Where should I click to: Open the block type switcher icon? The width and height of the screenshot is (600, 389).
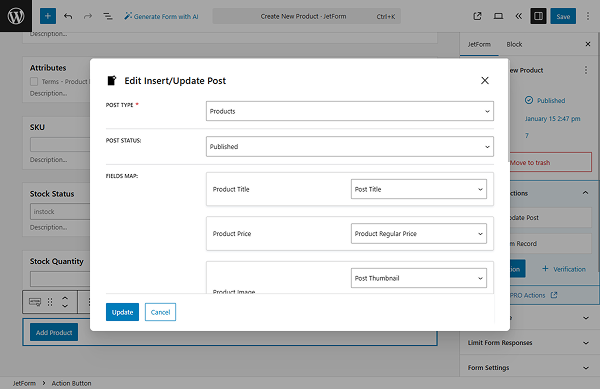coord(35,302)
